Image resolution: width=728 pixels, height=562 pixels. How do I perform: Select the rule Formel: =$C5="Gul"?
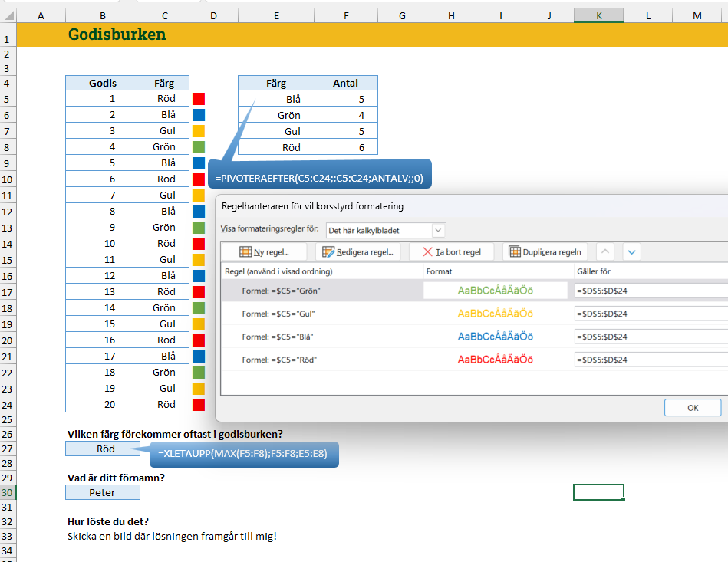pyautogui.click(x=278, y=314)
